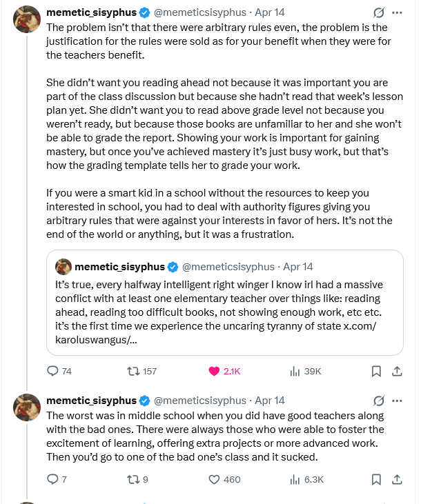The height and width of the screenshot is (504, 421).
Task: Reply to the first tweet with 74 replies
Action: [x=53, y=371]
